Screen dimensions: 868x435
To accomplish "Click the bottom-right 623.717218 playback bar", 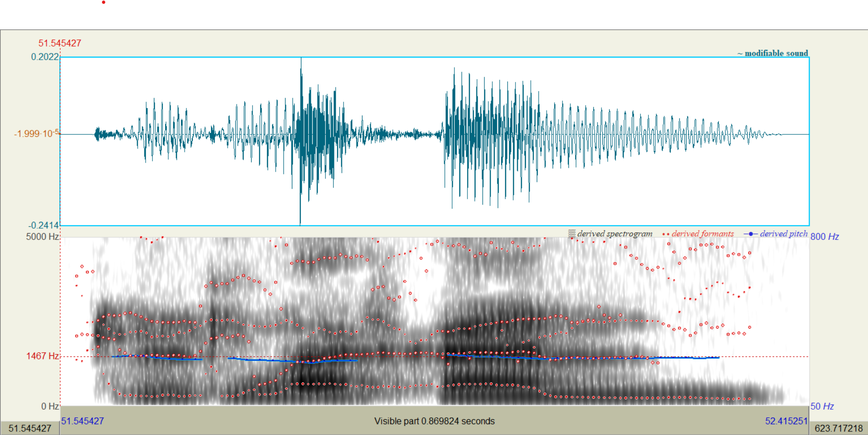I will tap(839, 428).
